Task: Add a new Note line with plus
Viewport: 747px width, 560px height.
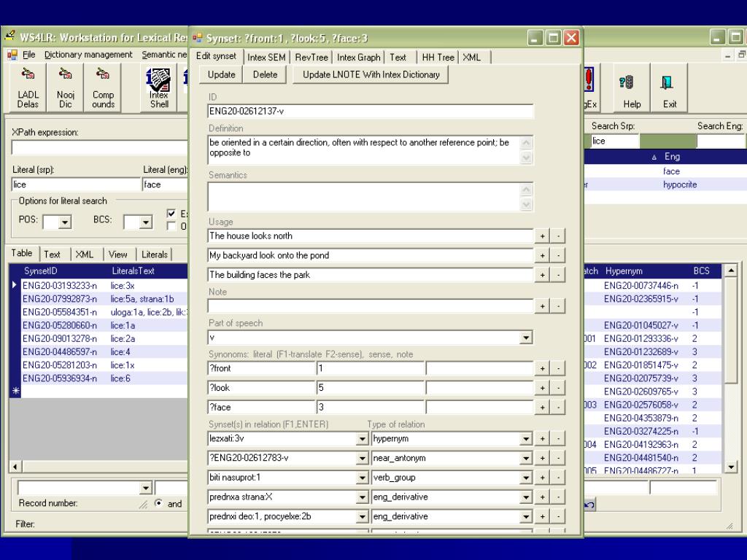Action: (x=542, y=306)
